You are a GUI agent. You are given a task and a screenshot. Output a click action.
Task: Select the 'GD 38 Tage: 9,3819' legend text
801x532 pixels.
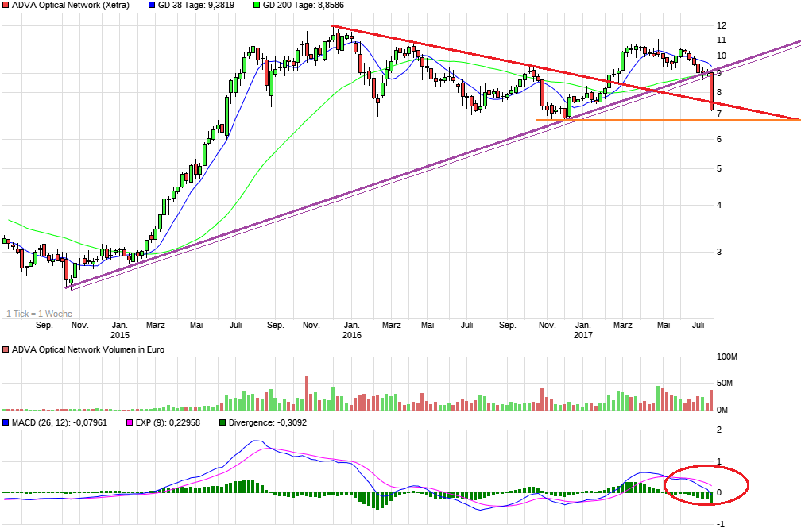pyautogui.click(x=196, y=5)
